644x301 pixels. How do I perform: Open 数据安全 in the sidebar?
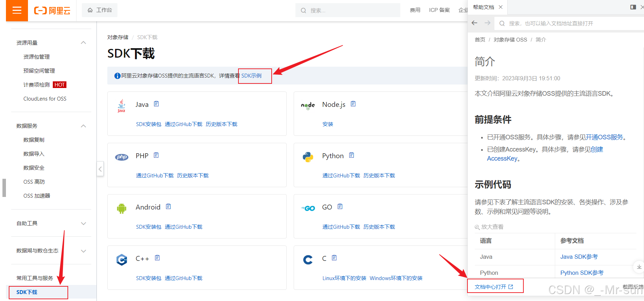[34, 168]
